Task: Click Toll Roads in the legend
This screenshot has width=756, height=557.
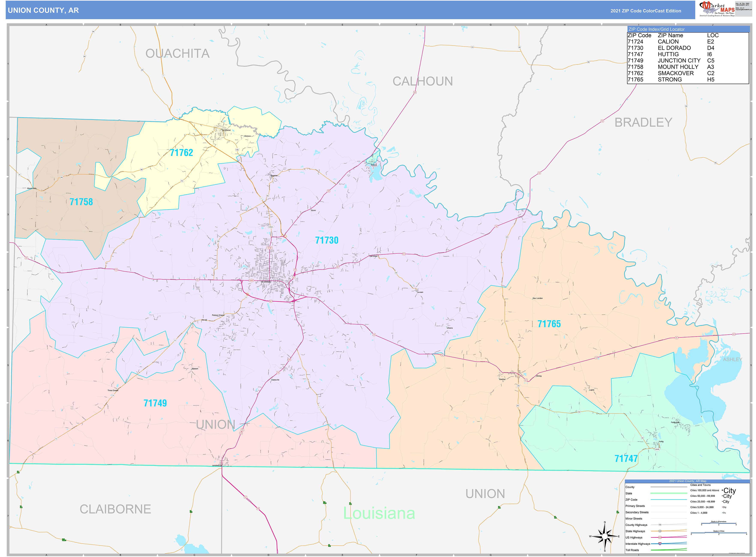Action: (632, 550)
